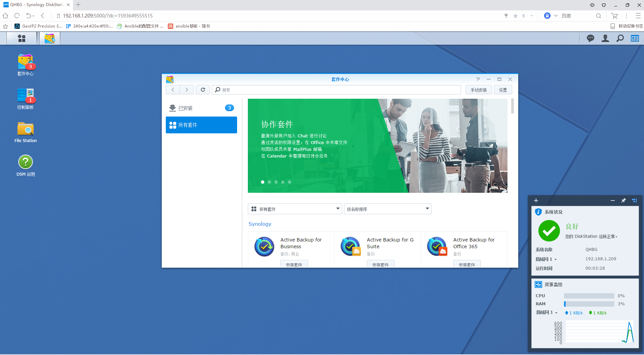644x355 pixels.
Task: Open 控制面板 desktop shortcut
Action: [x=26, y=98]
